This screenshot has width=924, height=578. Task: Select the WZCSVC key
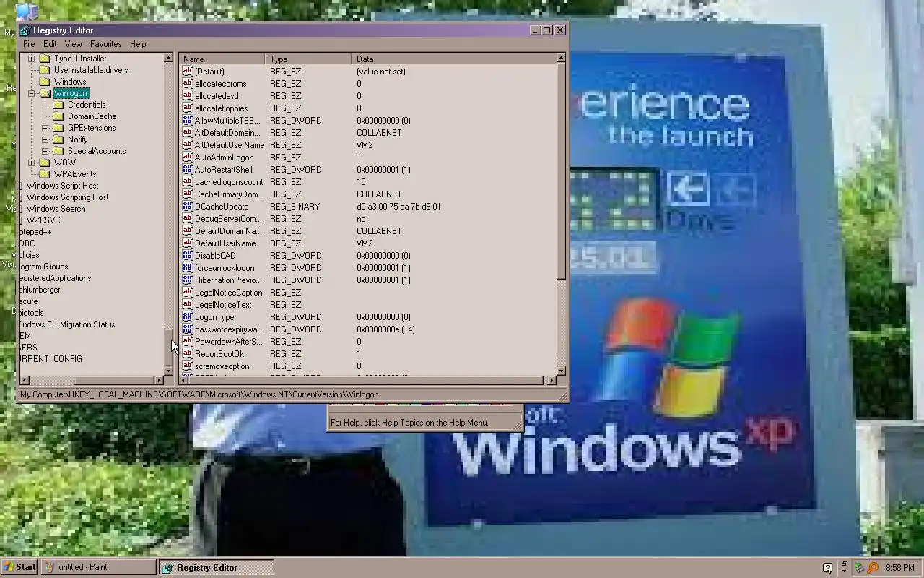43,220
